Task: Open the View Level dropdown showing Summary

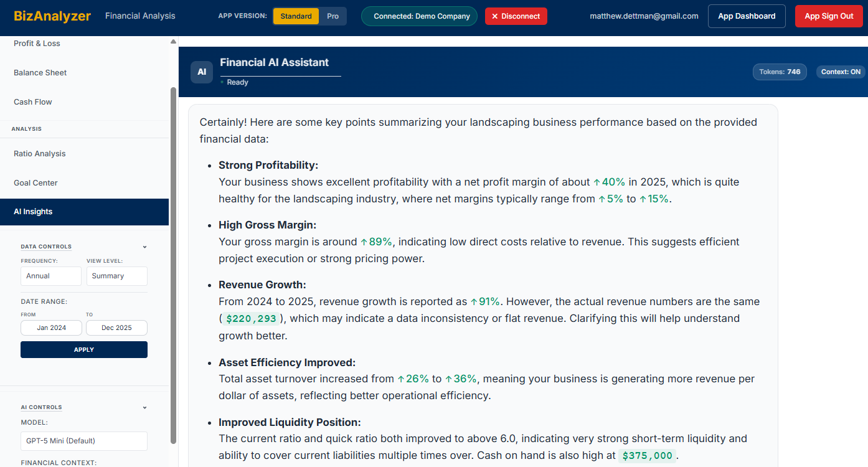Action: (116, 276)
